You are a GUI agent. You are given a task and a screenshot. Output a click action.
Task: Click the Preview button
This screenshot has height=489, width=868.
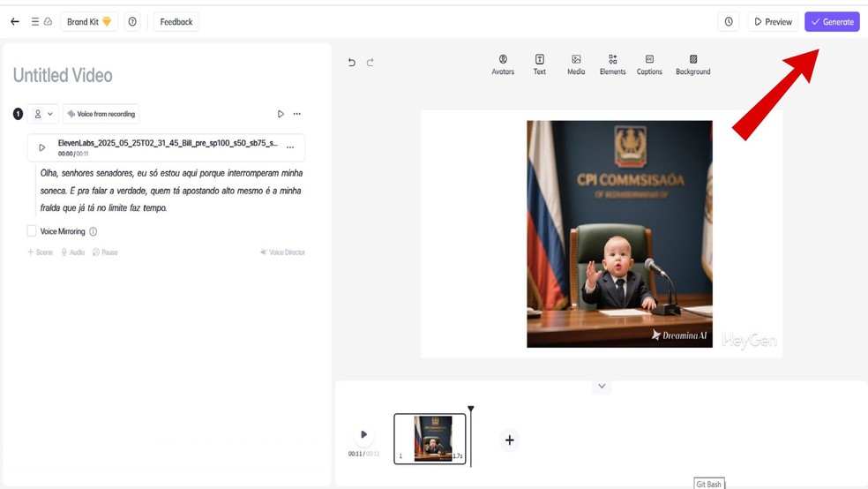[773, 21]
